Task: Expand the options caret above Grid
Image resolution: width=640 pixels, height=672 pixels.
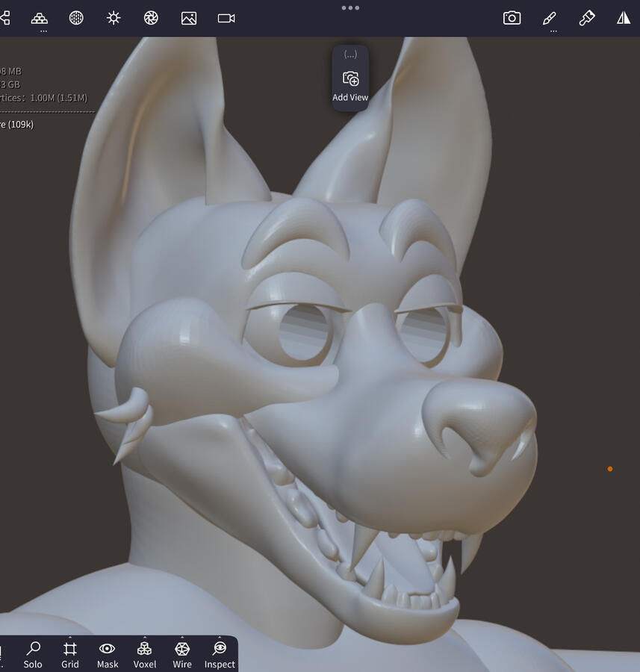Action: pos(70,638)
